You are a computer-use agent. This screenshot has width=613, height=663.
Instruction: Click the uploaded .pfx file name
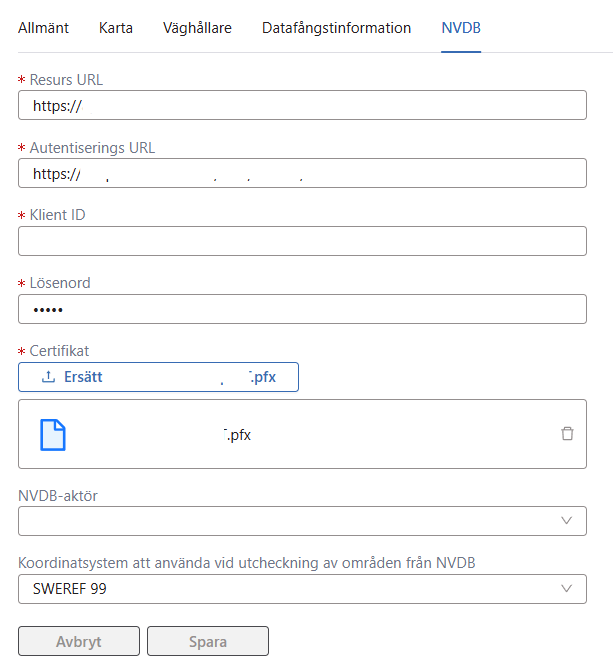click(x=238, y=434)
